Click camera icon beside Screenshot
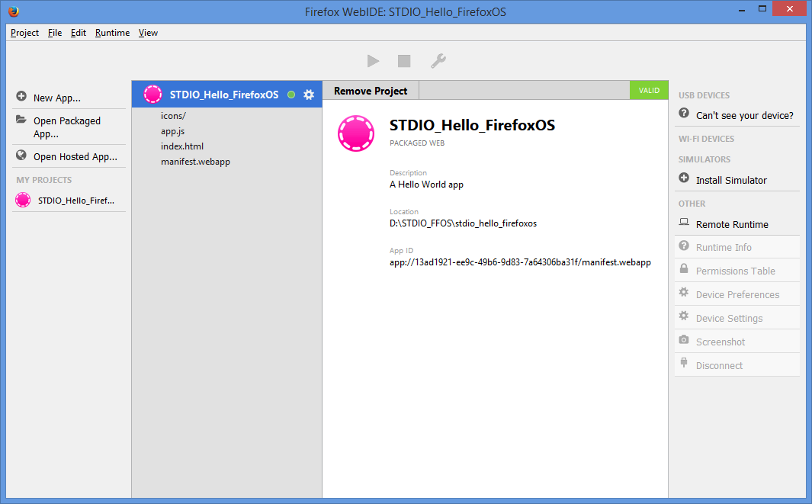The width and height of the screenshot is (812, 504). 684,340
